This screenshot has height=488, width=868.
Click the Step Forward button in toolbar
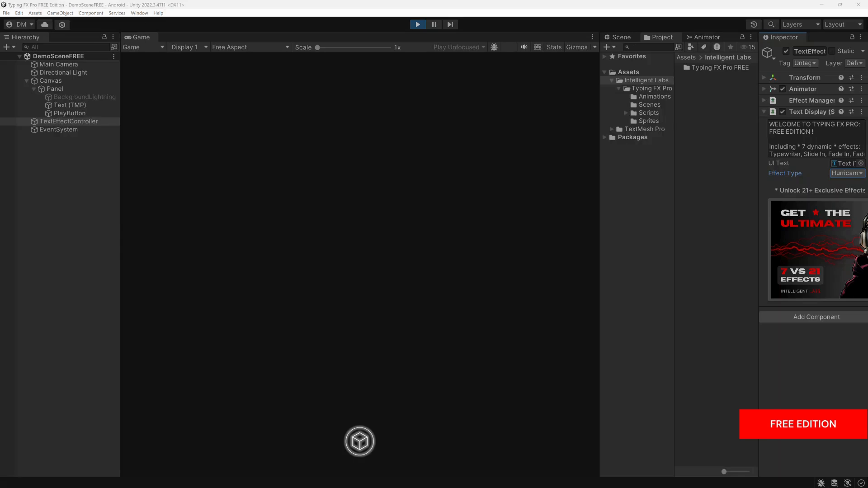[449, 24]
